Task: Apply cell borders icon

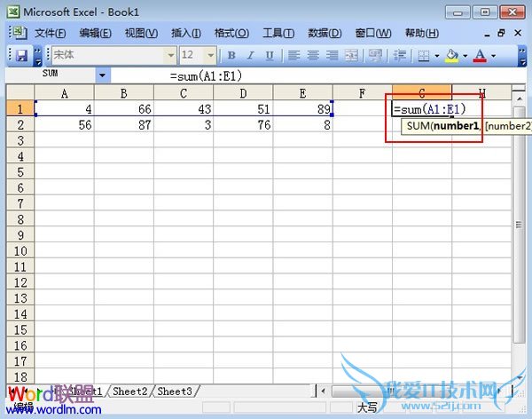Action: coord(424,55)
